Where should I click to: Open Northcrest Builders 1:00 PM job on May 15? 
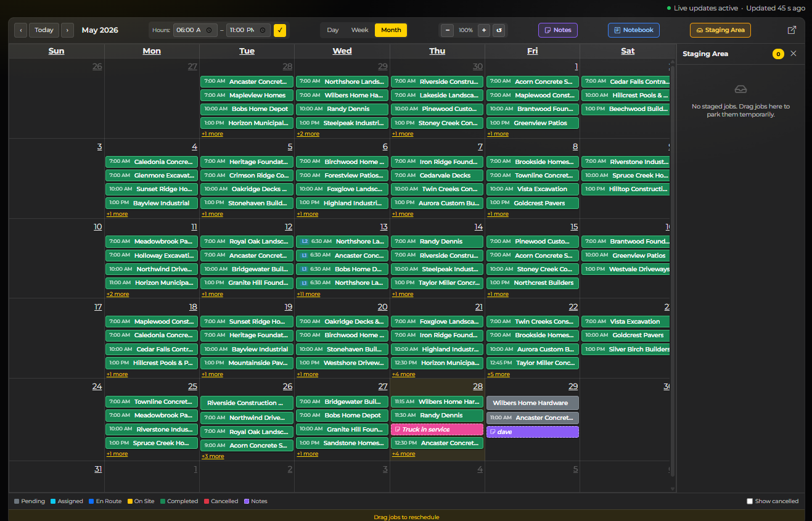tap(533, 283)
